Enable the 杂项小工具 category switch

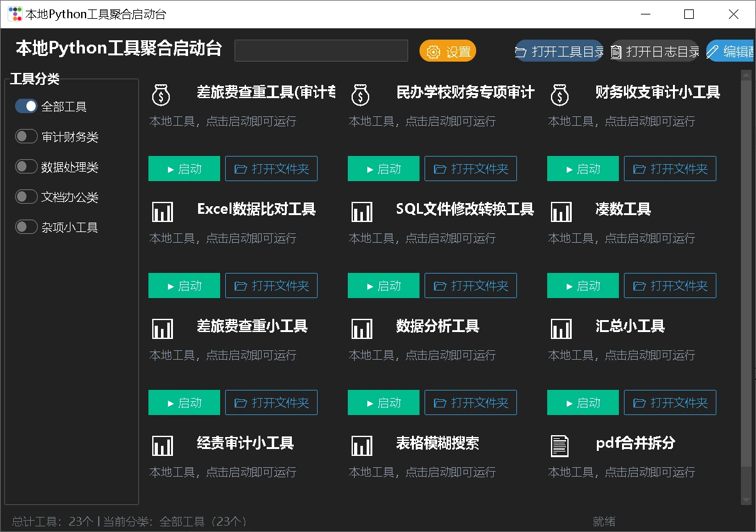coord(26,227)
